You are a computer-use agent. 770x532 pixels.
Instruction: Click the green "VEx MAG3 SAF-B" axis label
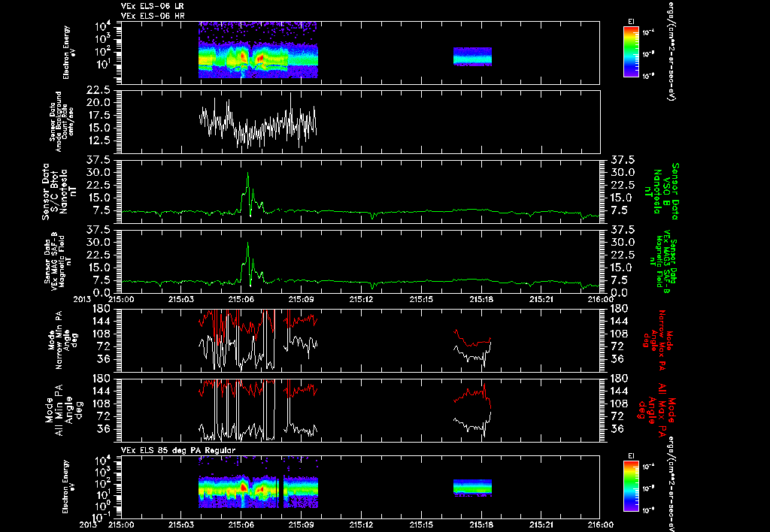click(x=663, y=261)
